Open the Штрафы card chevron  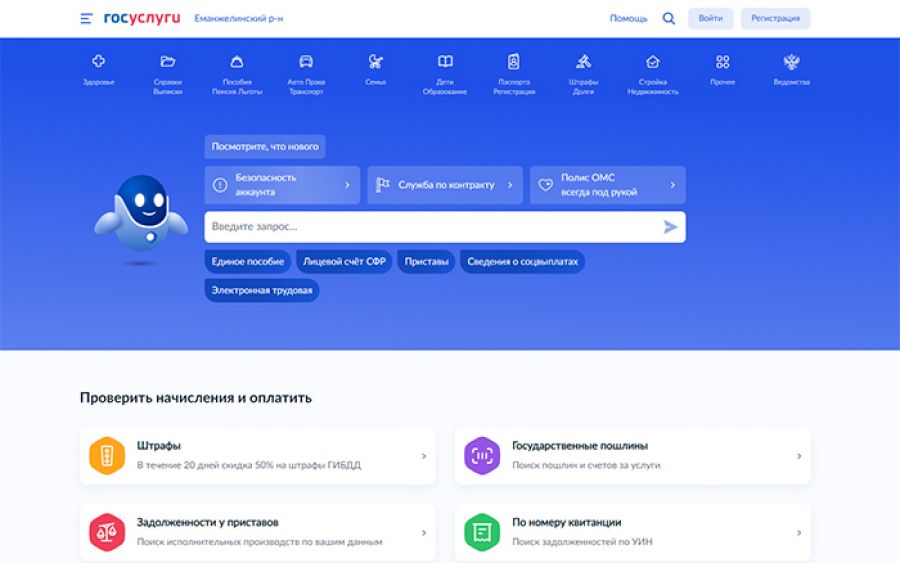(x=424, y=456)
